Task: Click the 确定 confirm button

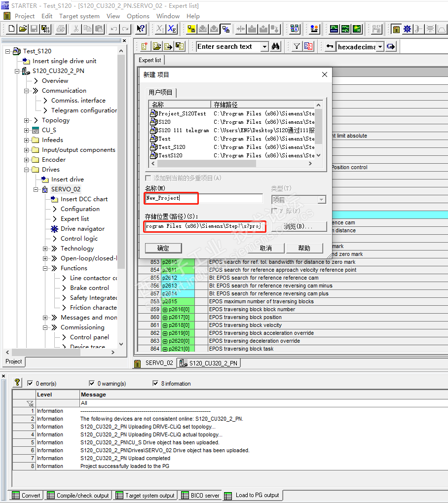Action: [x=163, y=248]
